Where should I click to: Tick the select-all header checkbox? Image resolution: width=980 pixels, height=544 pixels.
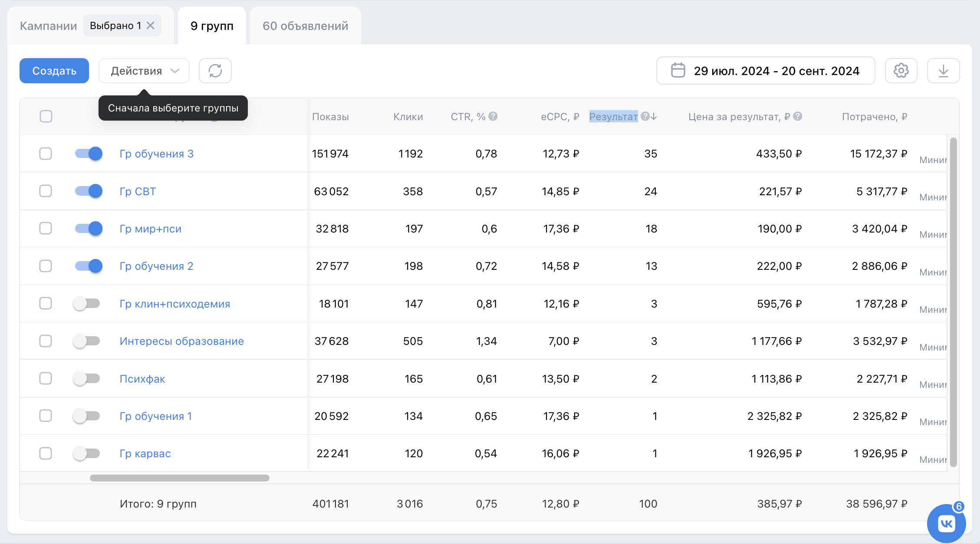[x=46, y=116]
